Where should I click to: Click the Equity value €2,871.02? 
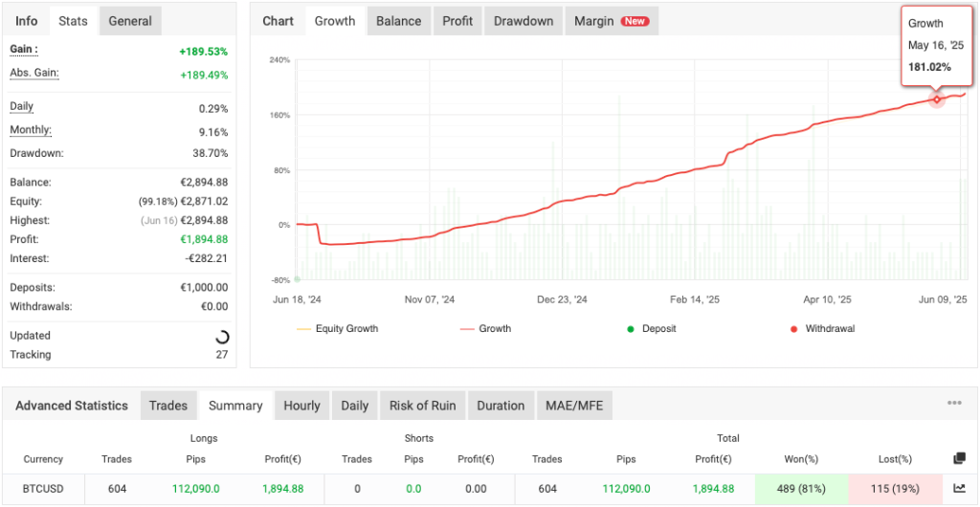click(x=205, y=202)
